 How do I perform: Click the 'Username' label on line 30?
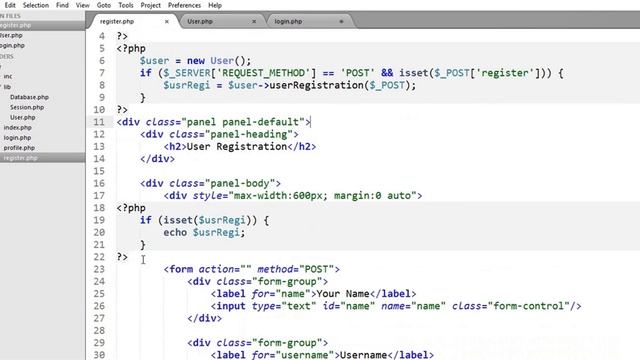[x=363, y=355]
